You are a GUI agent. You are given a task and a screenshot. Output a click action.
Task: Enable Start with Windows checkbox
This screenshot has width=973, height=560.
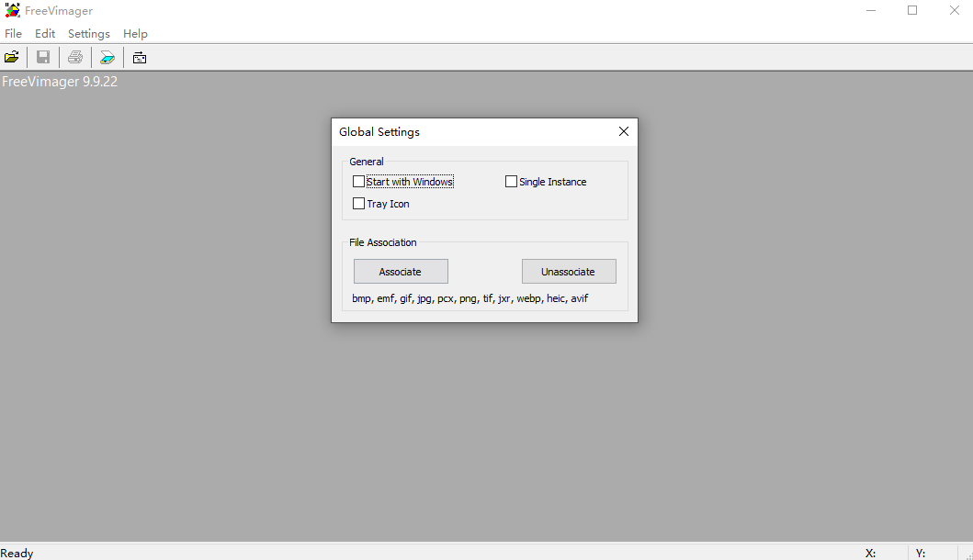point(358,182)
